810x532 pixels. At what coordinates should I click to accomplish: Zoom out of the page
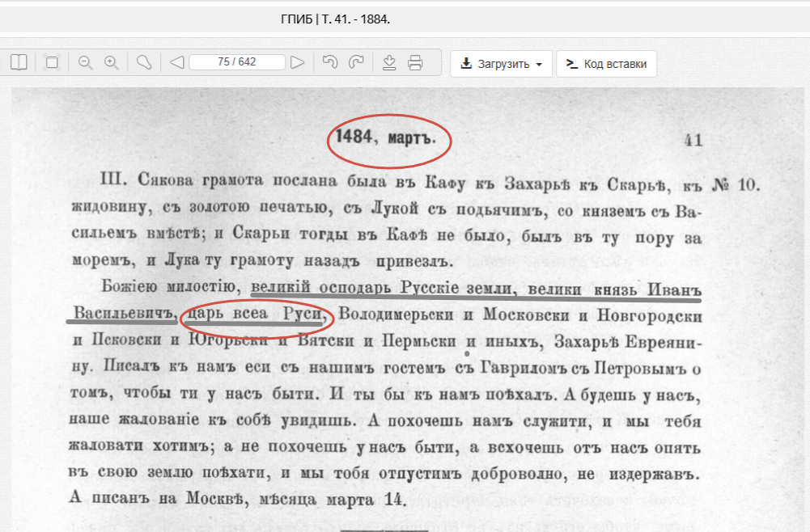pos(85,62)
